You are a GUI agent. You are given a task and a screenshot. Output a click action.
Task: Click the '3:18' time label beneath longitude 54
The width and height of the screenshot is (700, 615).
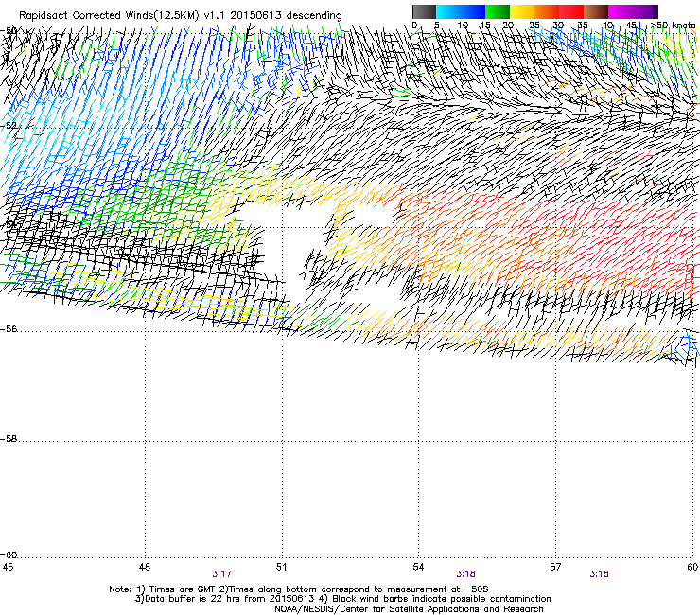coord(465,574)
